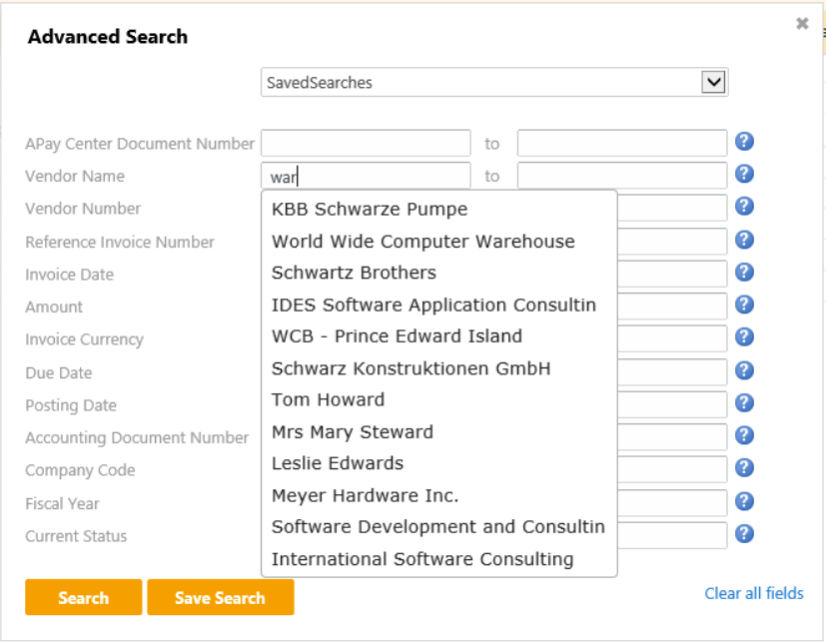
Task: Select World Wide Computer Warehouse suggestion
Action: [423, 242]
